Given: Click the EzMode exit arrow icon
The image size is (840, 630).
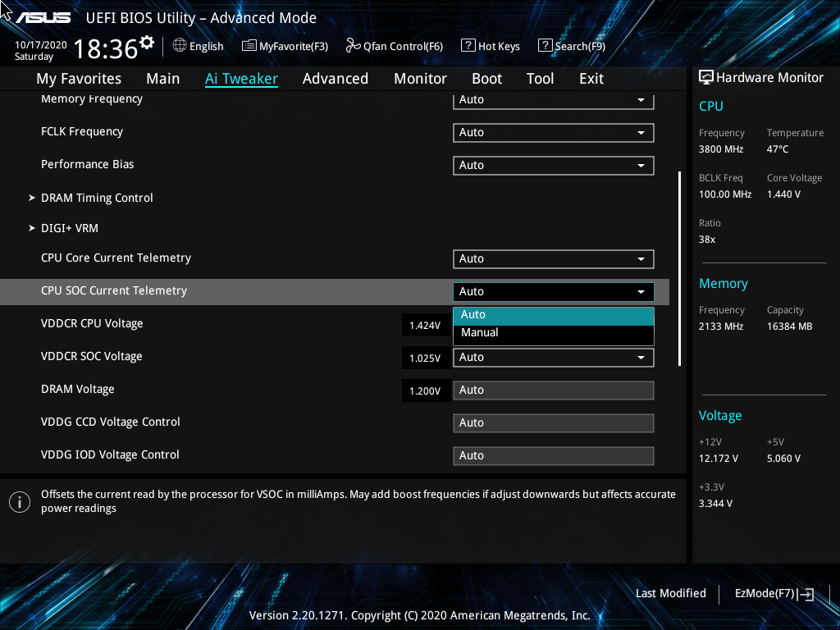Looking at the screenshot, I should (806, 594).
